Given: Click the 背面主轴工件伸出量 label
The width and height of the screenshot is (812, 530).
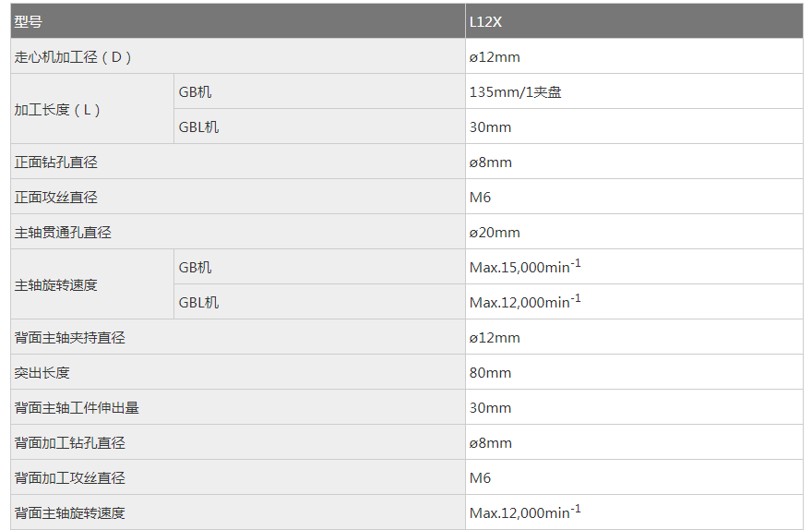Looking at the screenshot, I should (77, 407).
